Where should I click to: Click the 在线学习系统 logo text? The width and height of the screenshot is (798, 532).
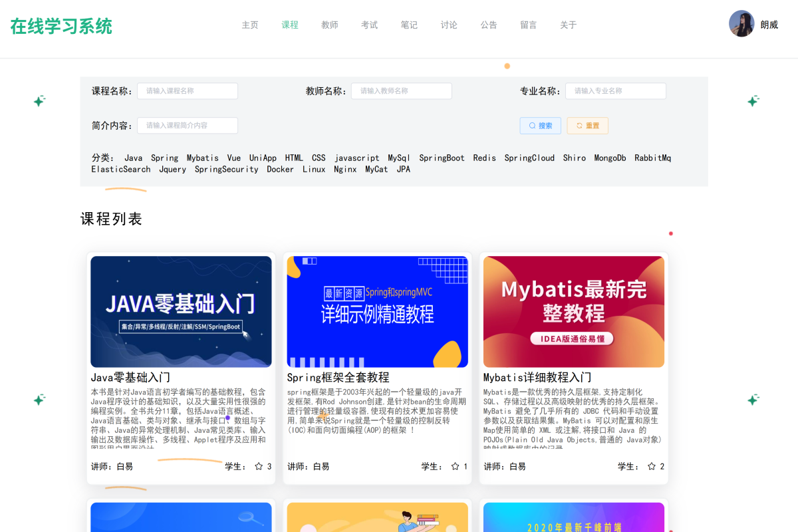61,25
